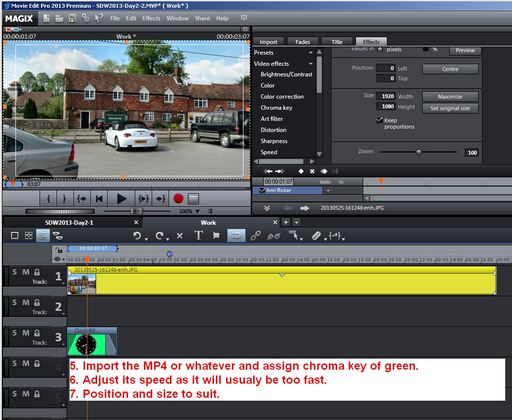This screenshot has width=512, height=420.
Task: Open the Title editor T icon
Action: [198, 235]
